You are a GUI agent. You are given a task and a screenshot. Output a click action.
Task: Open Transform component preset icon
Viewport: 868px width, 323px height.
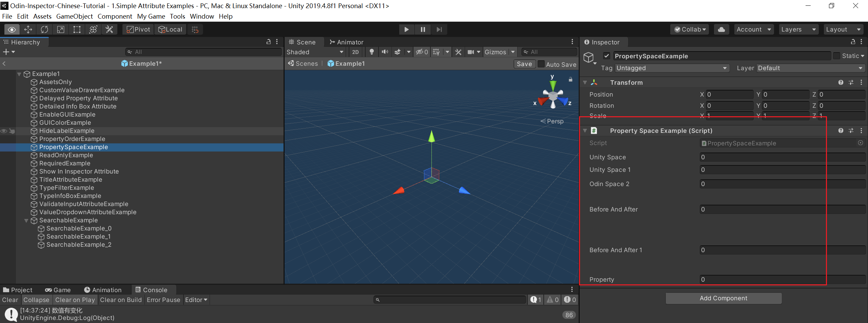pos(851,82)
